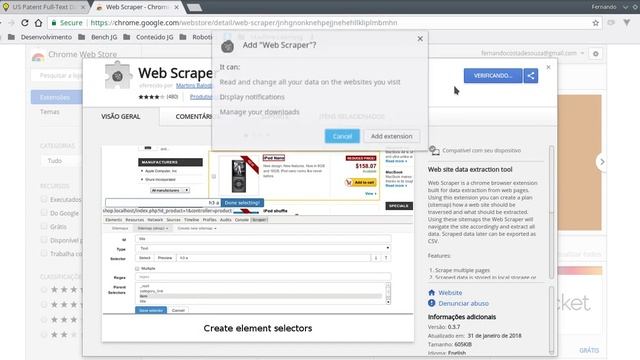Click the compatible device icon
640x360 pixels.
tap(434, 150)
